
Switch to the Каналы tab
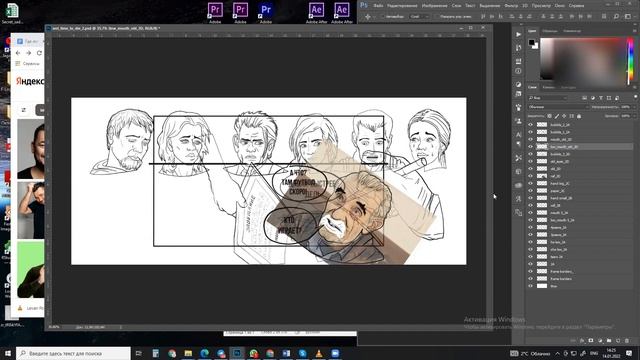tap(549, 87)
